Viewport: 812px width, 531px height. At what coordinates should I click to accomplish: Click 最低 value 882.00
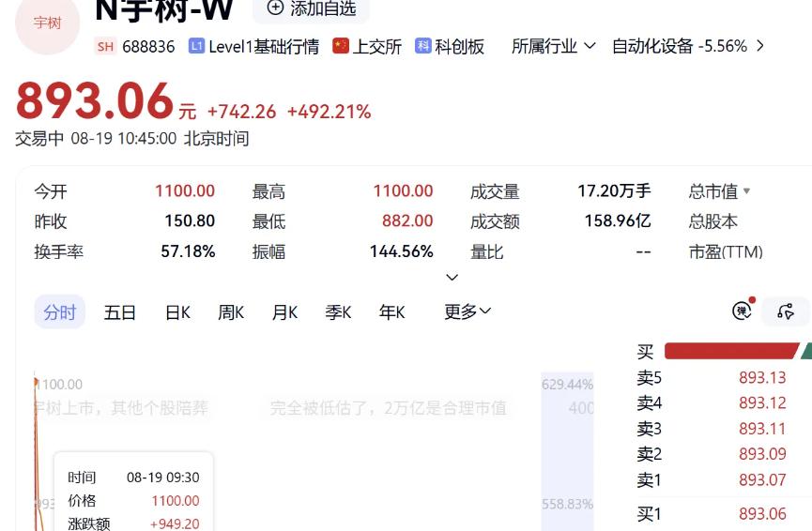click(407, 221)
